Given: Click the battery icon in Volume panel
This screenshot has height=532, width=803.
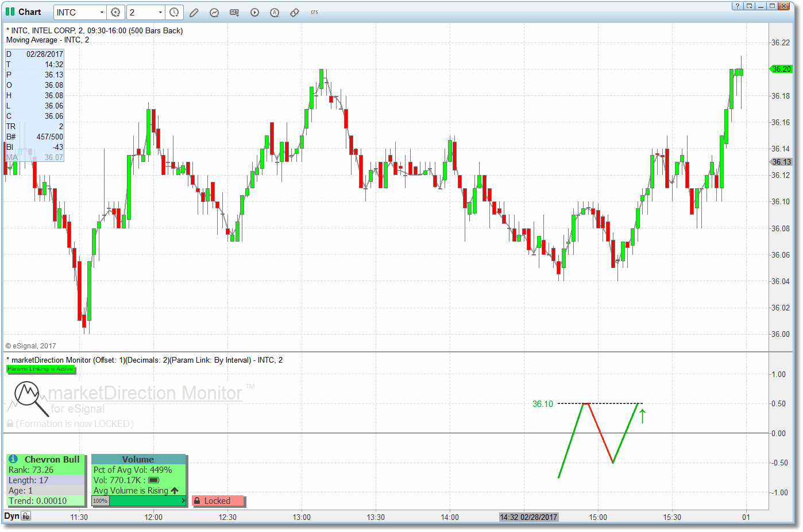Looking at the screenshot, I should [153, 480].
